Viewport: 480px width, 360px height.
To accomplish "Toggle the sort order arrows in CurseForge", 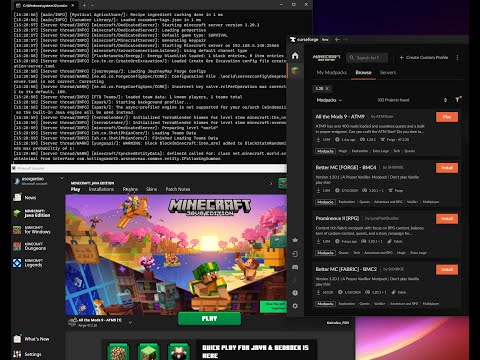I will coord(445,100).
